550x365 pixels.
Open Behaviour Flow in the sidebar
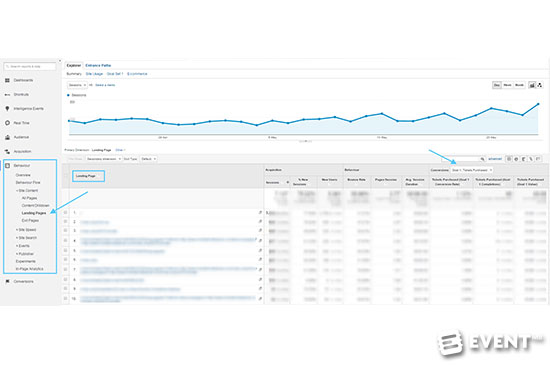coord(28,183)
